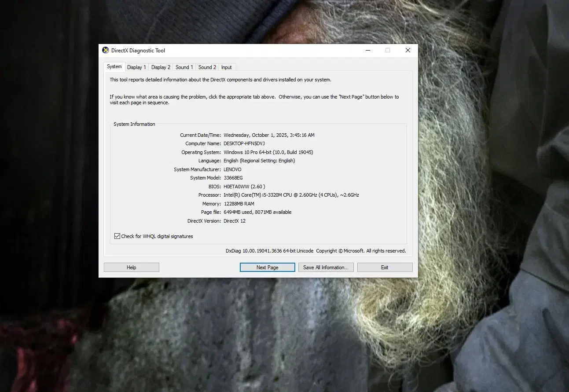Click the current date and time value
Image resolution: width=569 pixels, height=392 pixels.
click(269, 135)
